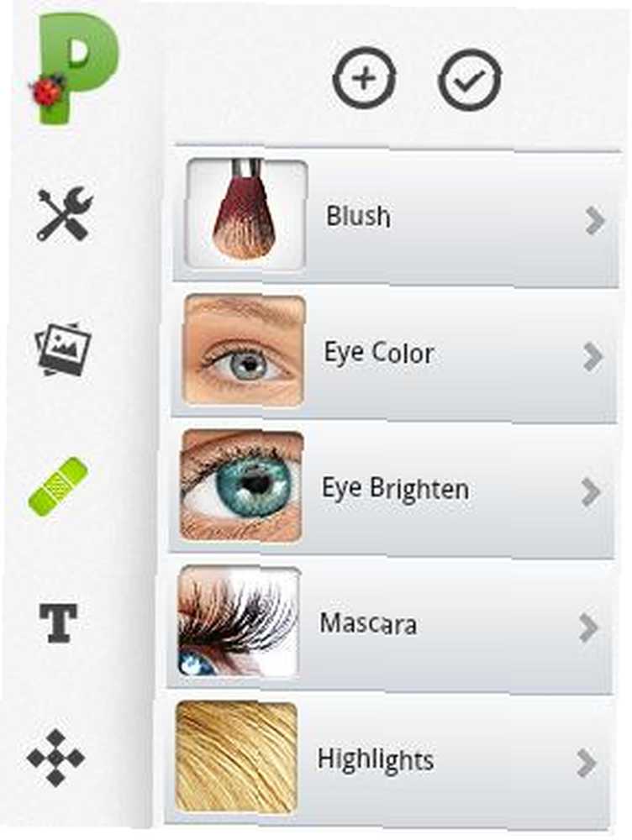Select the photo stack effects icon
The image size is (632, 840).
(63, 349)
